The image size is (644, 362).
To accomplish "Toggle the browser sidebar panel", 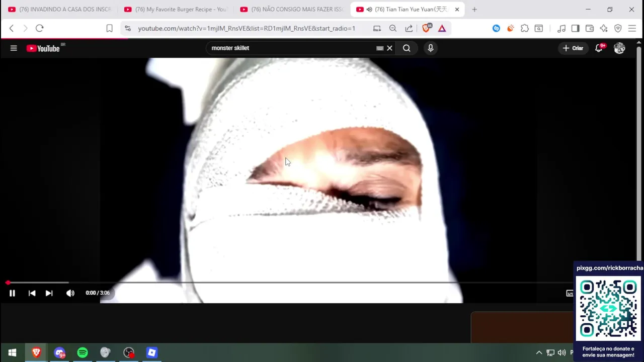I will 576,29.
